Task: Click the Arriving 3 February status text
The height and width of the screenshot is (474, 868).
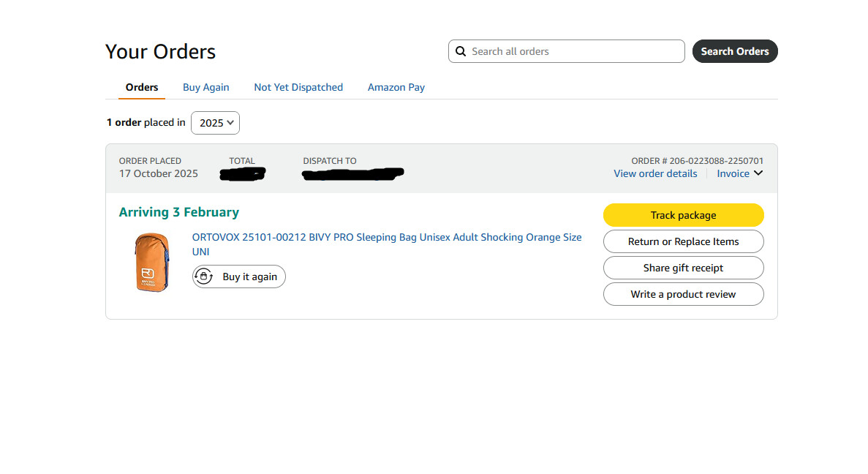Action: [179, 212]
